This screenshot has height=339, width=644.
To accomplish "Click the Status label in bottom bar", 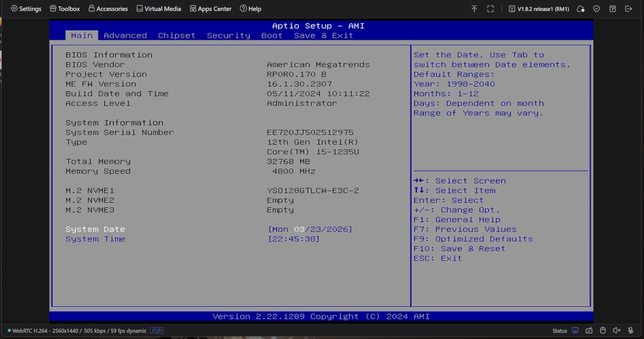I will 560,331.
